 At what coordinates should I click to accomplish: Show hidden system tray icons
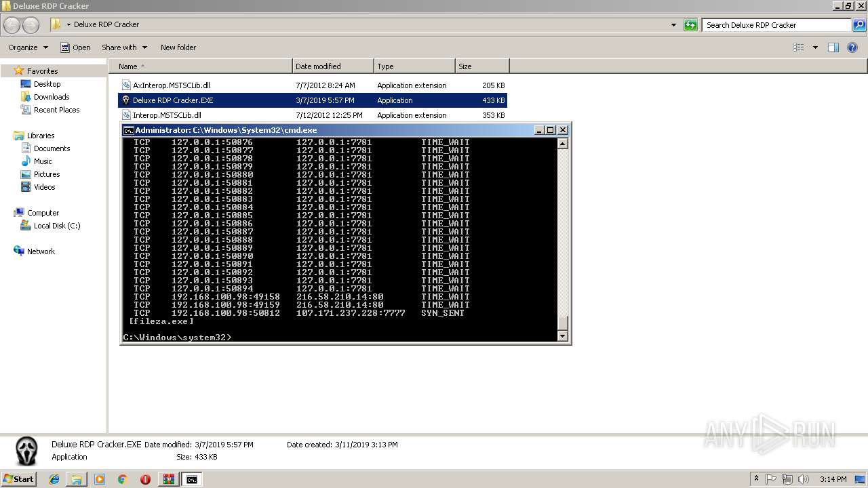[x=756, y=479]
